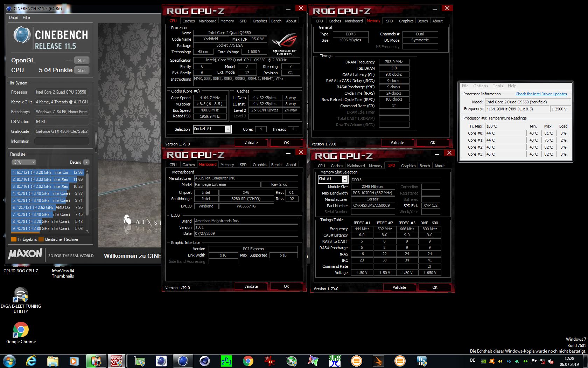Open the Windows Start orb
This screenshot has width=588, height=368.
tap(9, 361)
